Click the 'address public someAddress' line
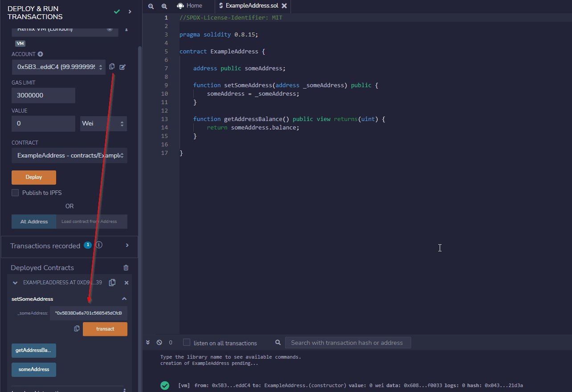The image size is (572, 392). pyautogui.click(x=239, y=68)
